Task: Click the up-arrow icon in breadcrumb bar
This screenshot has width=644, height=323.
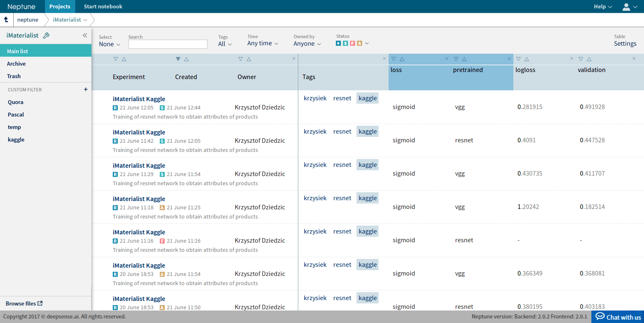Action: (6, 20)
